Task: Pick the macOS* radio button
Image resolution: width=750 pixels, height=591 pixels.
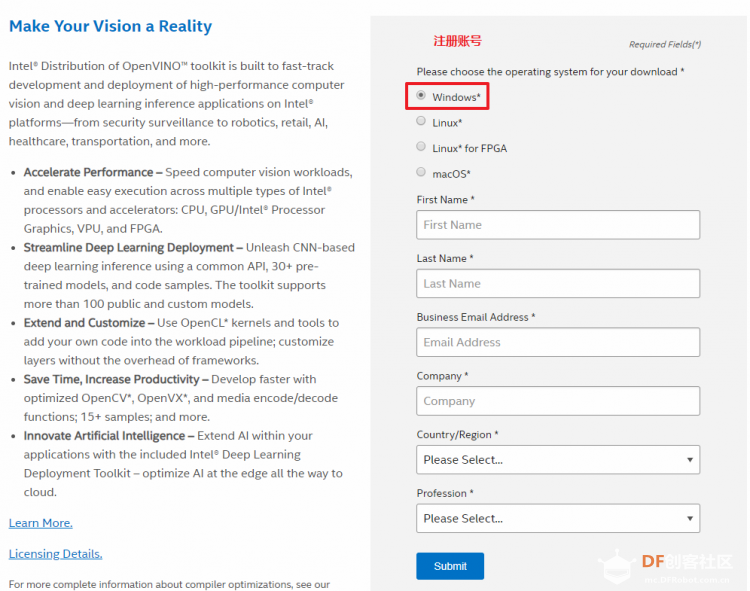Action: coord(421,171)
